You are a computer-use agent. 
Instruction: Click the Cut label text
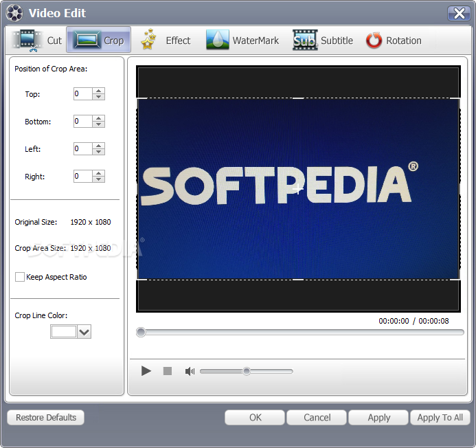54,41
